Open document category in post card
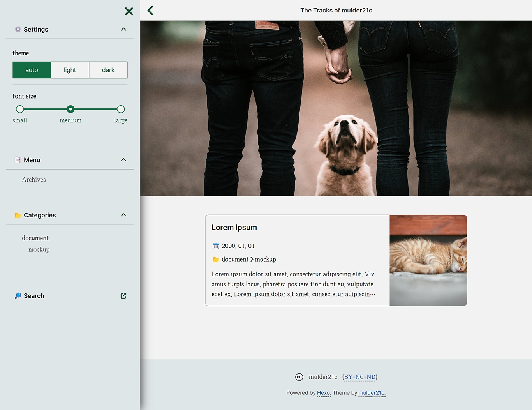 (235, 260)
